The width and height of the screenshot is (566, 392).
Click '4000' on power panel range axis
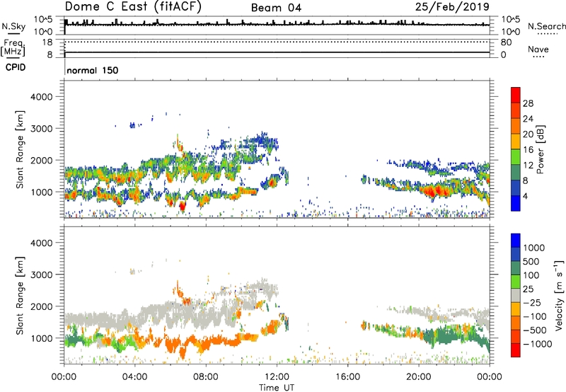(x=42, y=97)
